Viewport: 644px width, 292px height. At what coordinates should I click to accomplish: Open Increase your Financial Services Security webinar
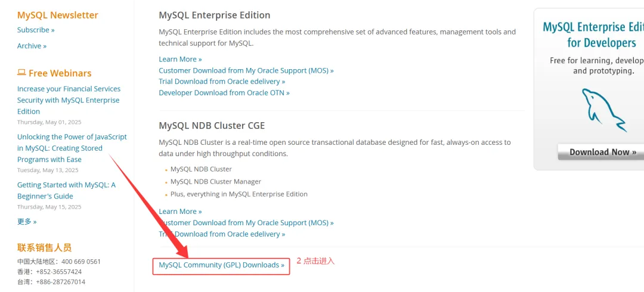(68, 100)
